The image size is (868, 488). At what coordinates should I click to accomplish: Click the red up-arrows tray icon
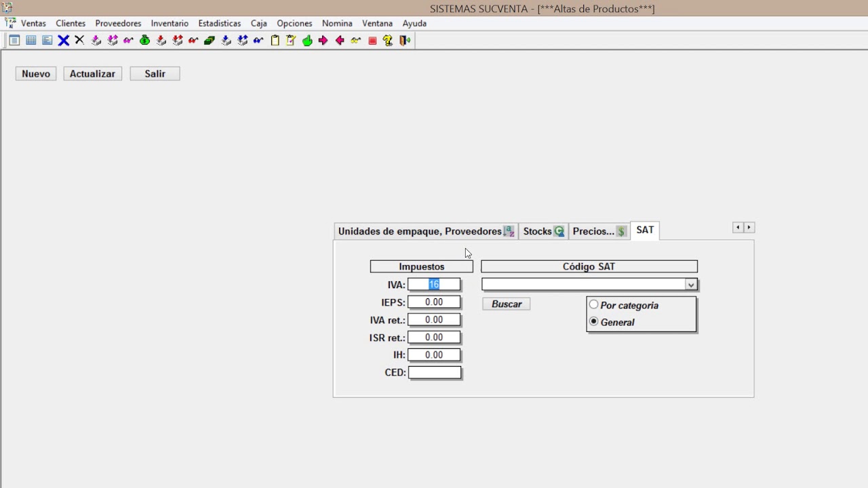177,41
